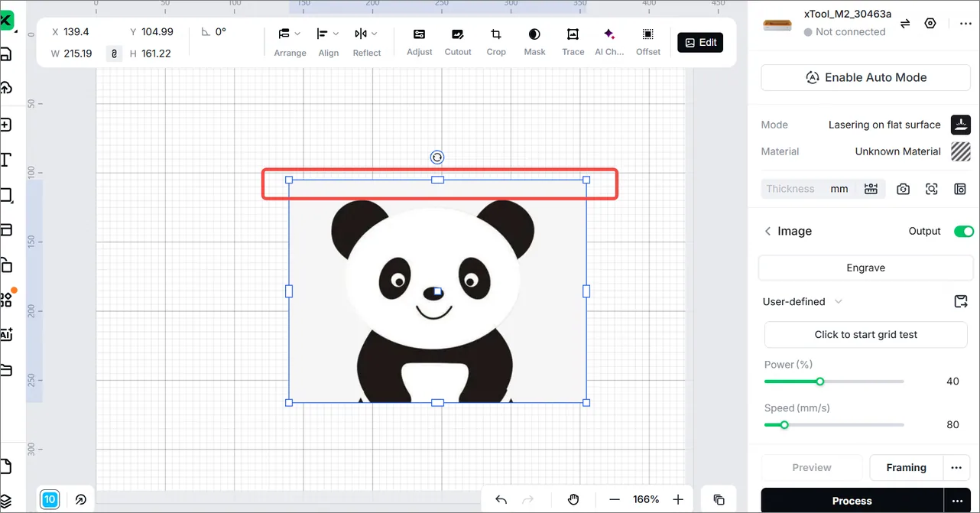Open the apps grid in sidebar
The width and height of the screenshot is (980, 513).
tap(6, 299)
